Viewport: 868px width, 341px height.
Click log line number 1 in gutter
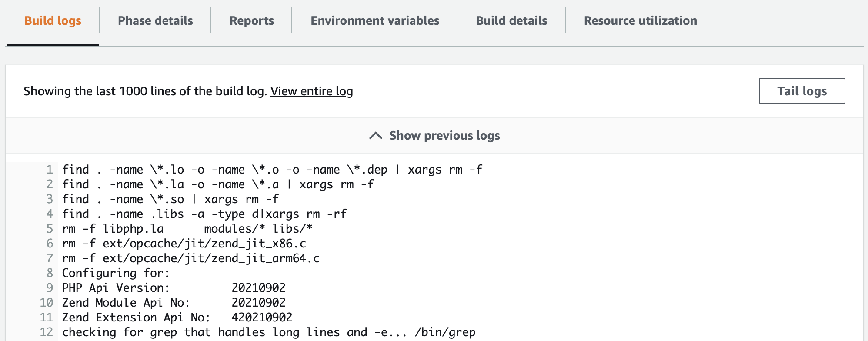[x=50, y=170]
